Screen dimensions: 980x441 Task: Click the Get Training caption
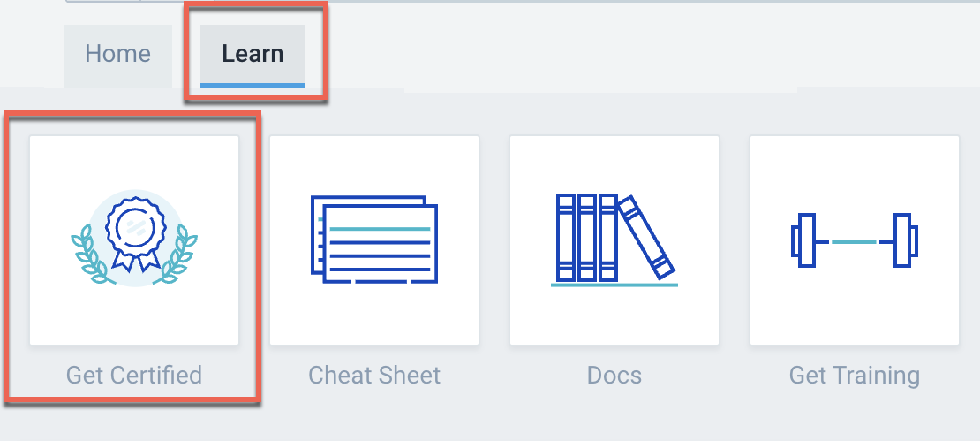pos(855,375)
